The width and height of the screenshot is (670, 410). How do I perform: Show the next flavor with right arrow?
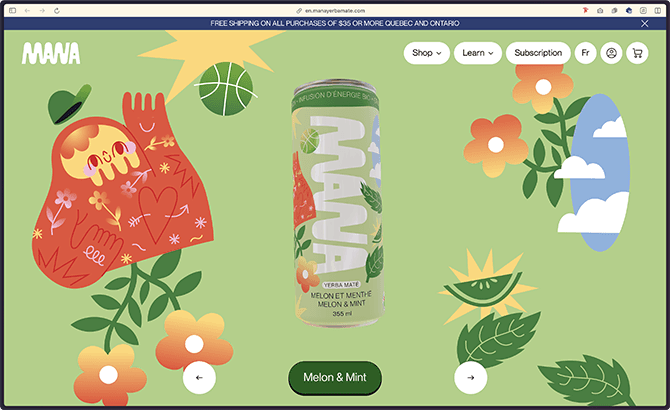click(470, 378)
